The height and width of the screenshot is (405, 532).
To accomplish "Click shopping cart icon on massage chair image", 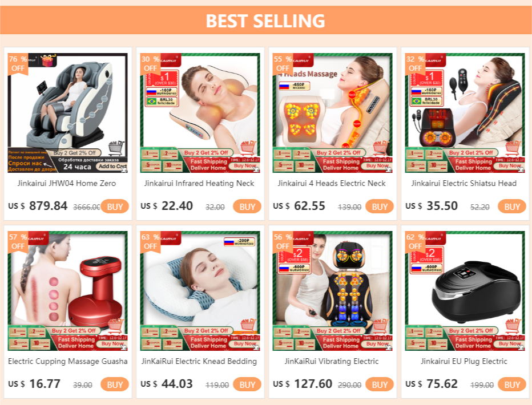I will click(116, 148).
